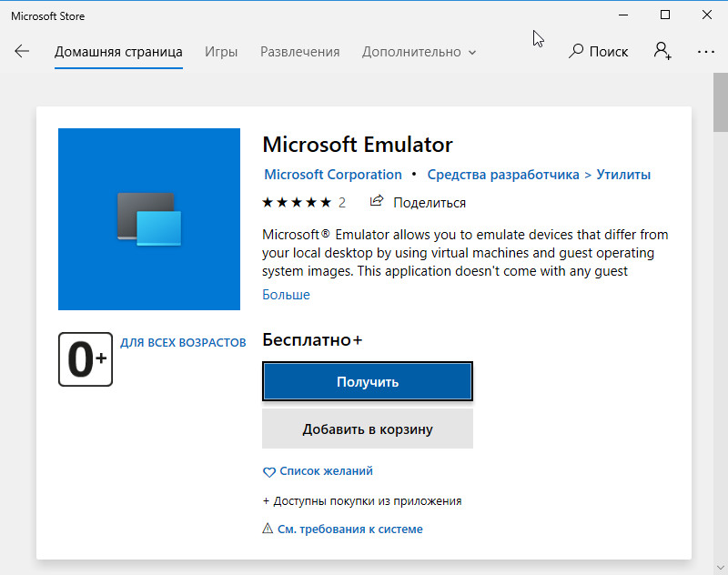Screen dimensions: 728x575
Task: Add to wishlist via Список желаний
Action: point(326,471)
